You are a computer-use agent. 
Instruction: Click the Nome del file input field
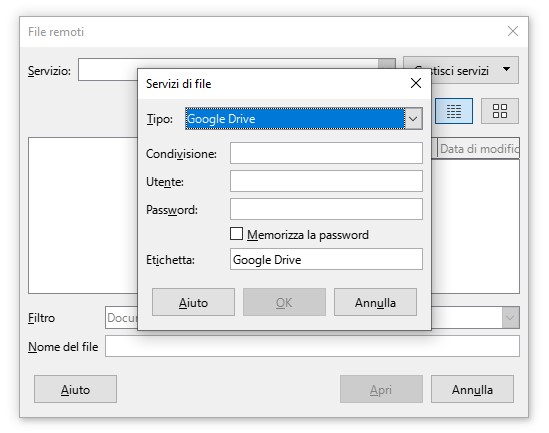coord(312,346)
